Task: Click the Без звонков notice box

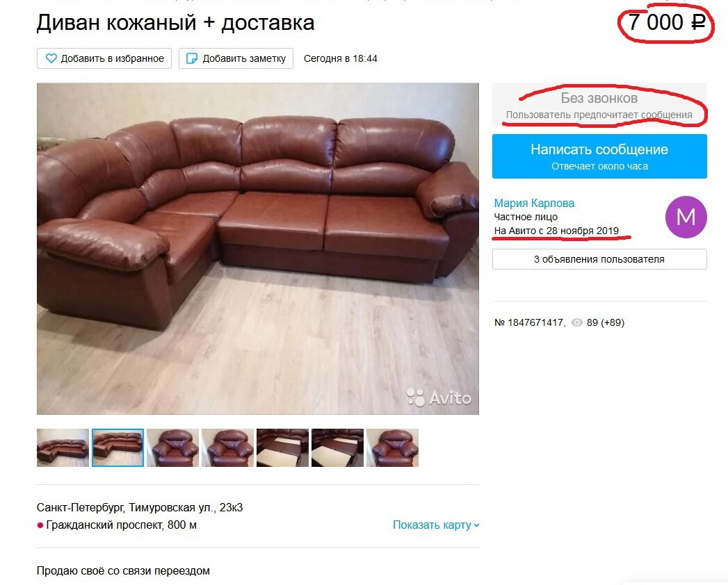Action: point(599,106)
